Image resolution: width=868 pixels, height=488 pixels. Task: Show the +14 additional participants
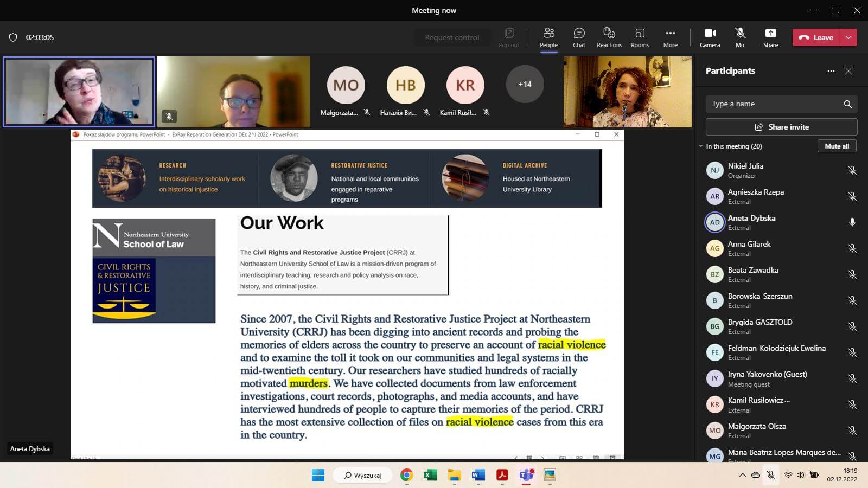click(525, 84)
